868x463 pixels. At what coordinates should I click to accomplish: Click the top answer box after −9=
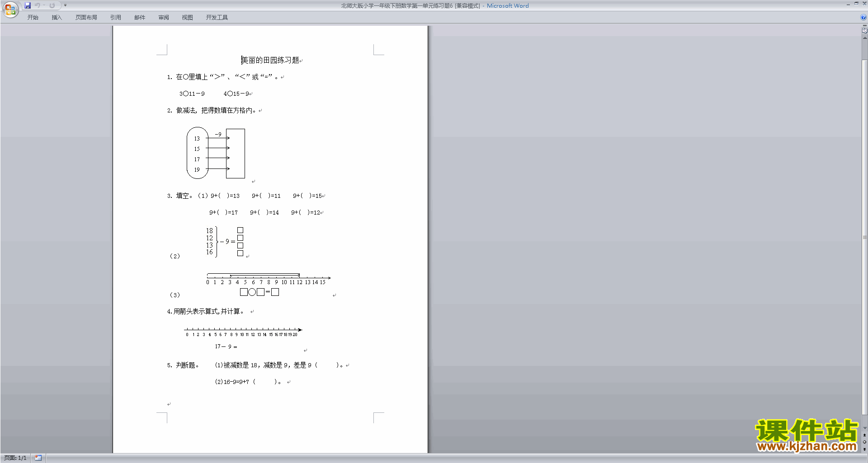240,230
